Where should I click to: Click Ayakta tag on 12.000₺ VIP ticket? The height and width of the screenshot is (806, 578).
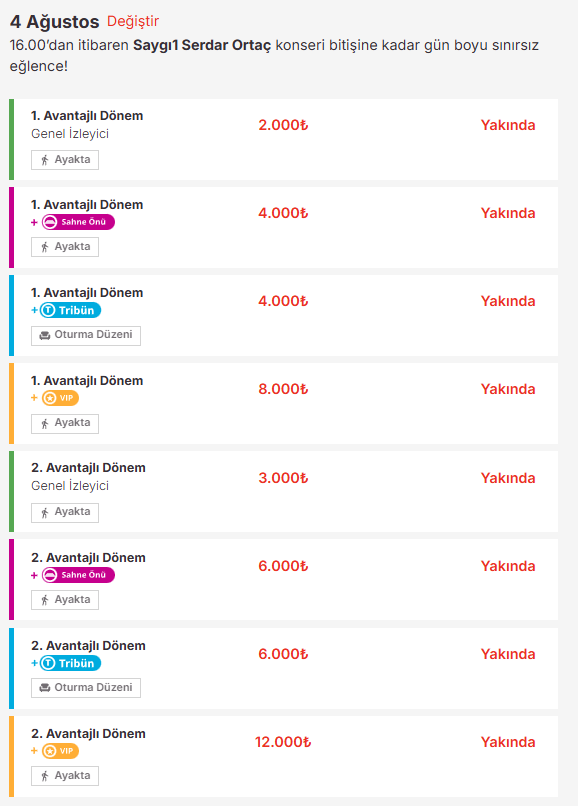tap(65, 776)
